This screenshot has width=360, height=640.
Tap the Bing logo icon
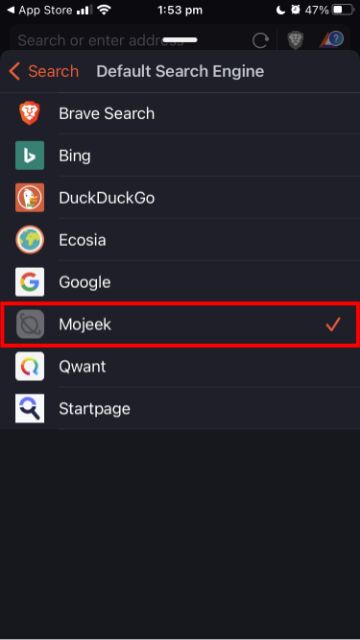tap(29, 156)
